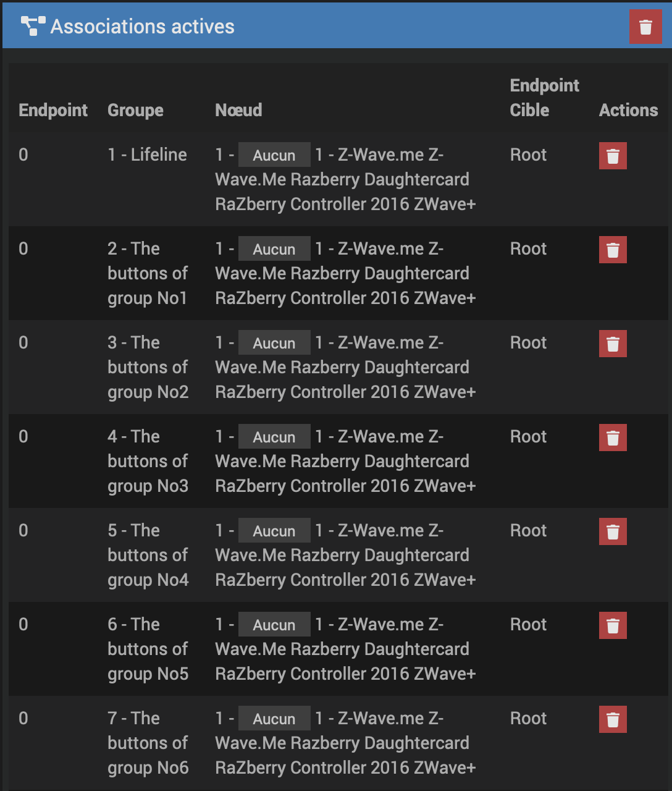The image size is (672, 791).
Task: Select the Aucun tag in the group No6 row
Action: tap(274, 719)
